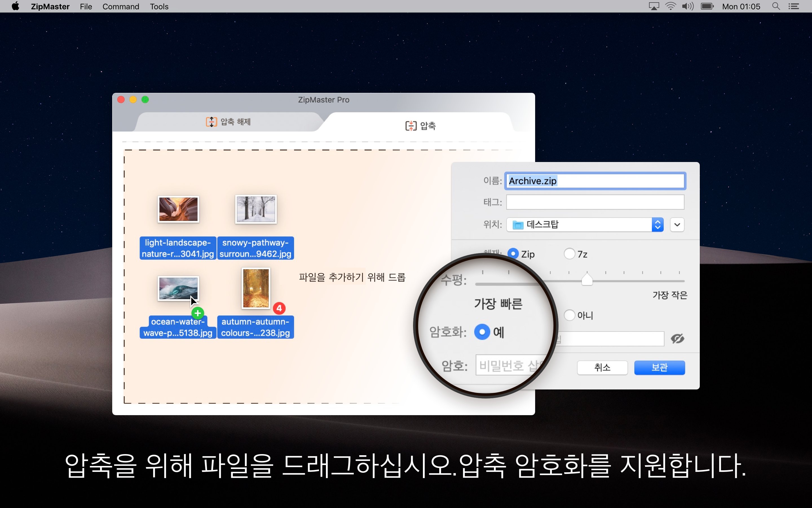Click the 취소 cancel button

(602, 367)
